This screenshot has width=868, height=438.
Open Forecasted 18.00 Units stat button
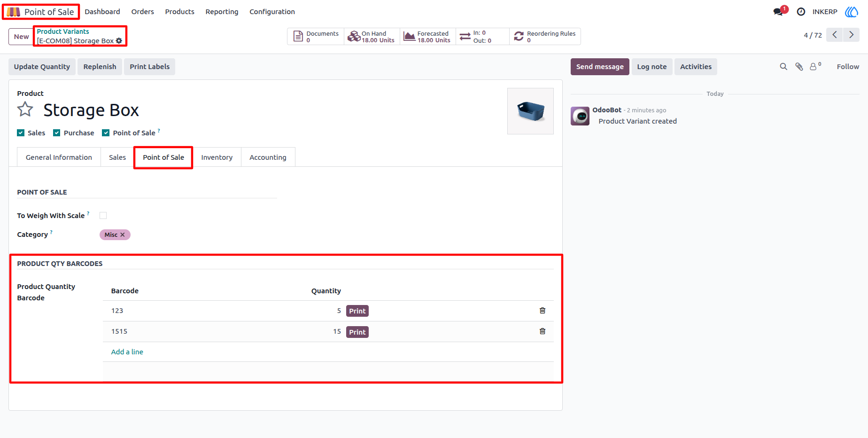[428, 37]
